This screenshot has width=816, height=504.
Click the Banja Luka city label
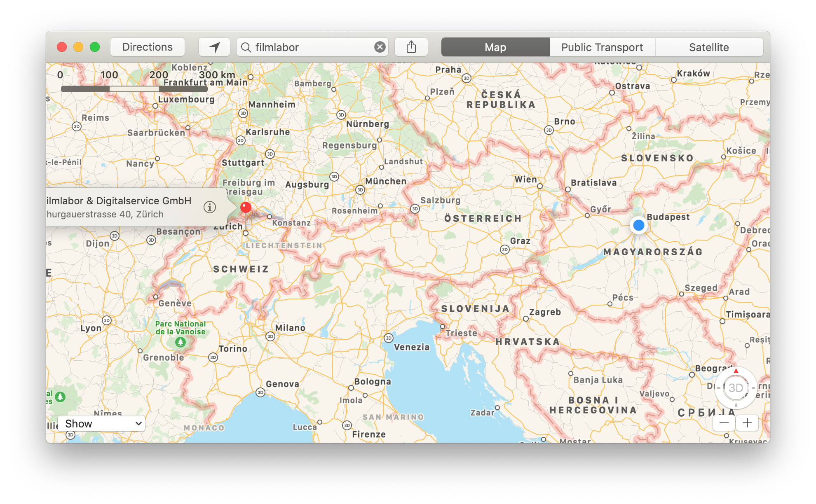click(x=598, y=380)
